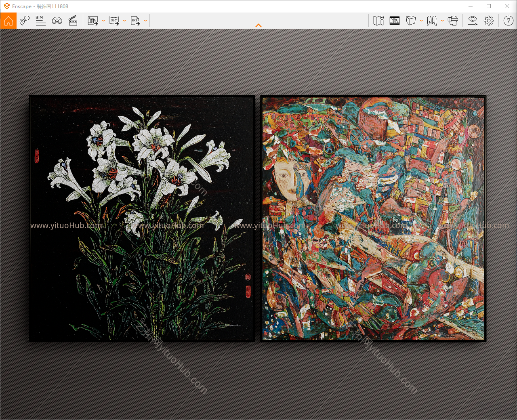Toggle safe frame view
The image size is (517, 420).
(395, 21)
